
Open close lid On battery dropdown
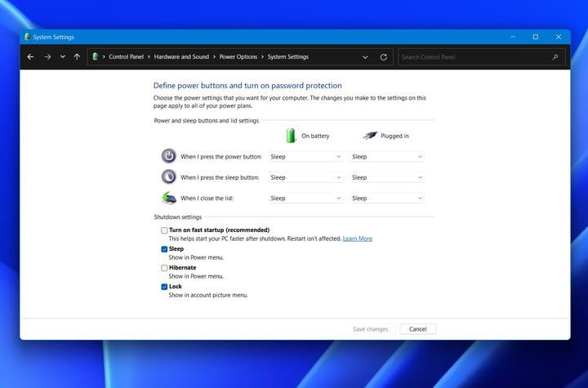click(x=305, y=198)
